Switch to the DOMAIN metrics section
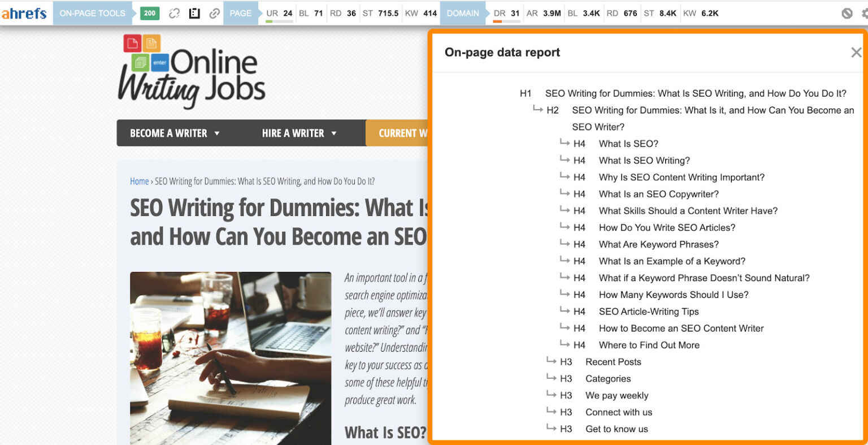The width and height of the screenshot is (868, 445). (x=463, y=12)
